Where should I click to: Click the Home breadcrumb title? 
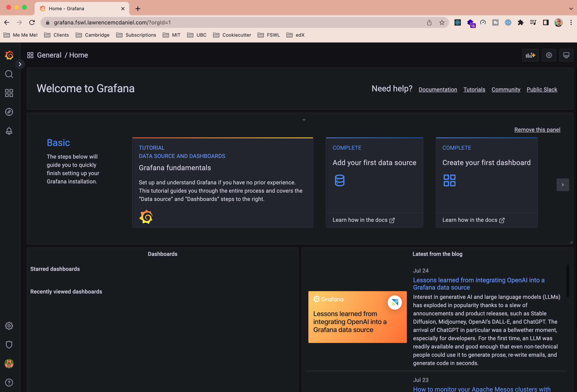click(78, 55)
